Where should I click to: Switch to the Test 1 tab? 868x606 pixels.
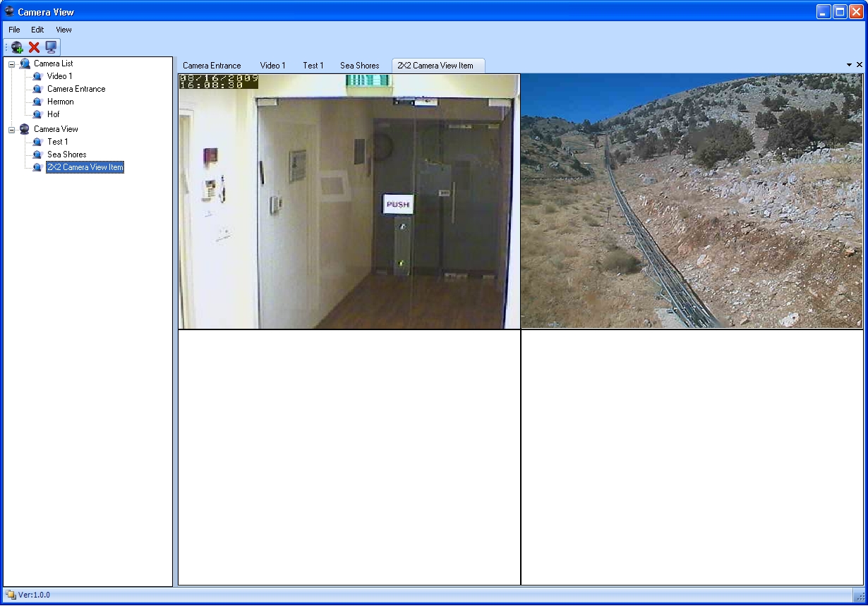(x=313, y=65)
